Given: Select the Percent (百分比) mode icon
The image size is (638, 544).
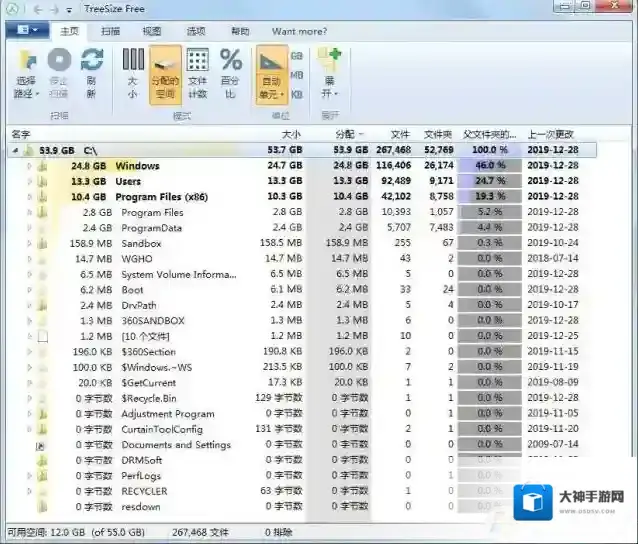Looking at the screenshot, I should point(231,61).
